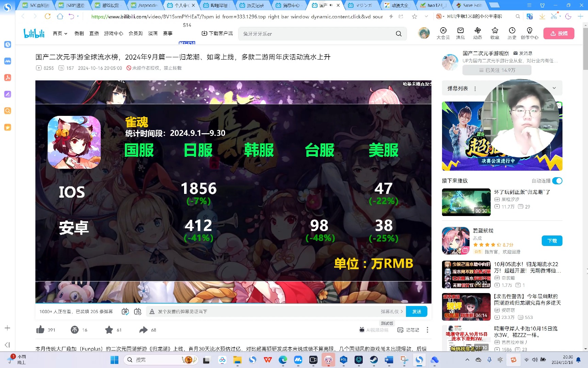
Task: Expand the 弹幕列表 chevron
Action: pyautogui.click(x=554, y=88)
